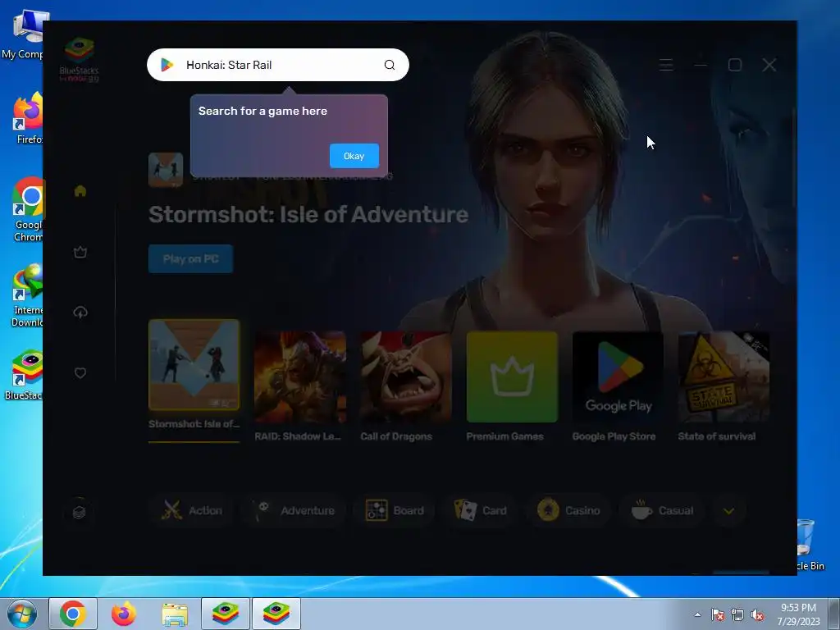The width and height of the screenshot is (840, 630).
Task: Click the network tray icon
Action: coord(737,614)
